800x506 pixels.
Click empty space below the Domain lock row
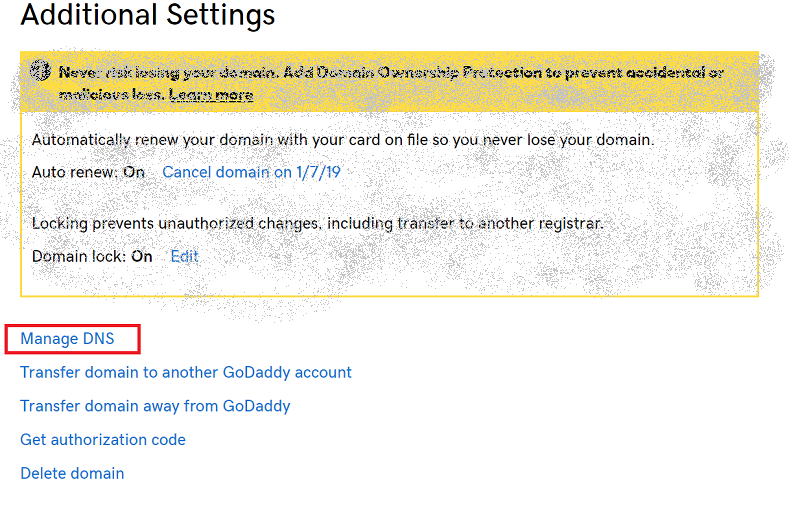pyautogui.click(x=388, y=280)
